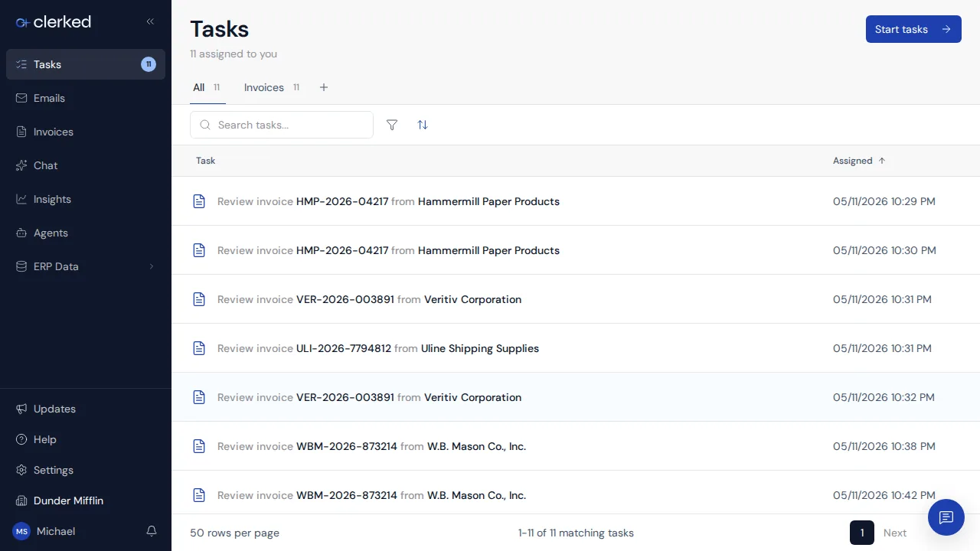Click the Insights chart icon

(21, 199)
